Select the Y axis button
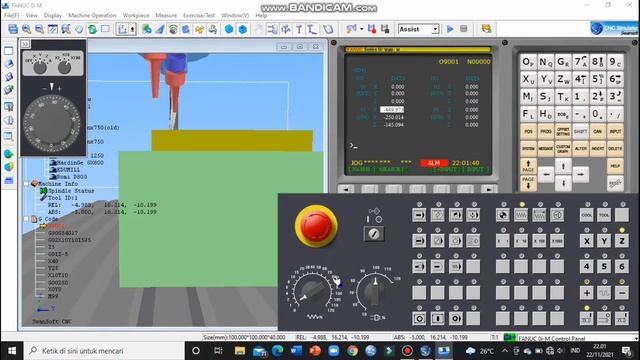Screen dimensions: 640x360 pos(604,241)
